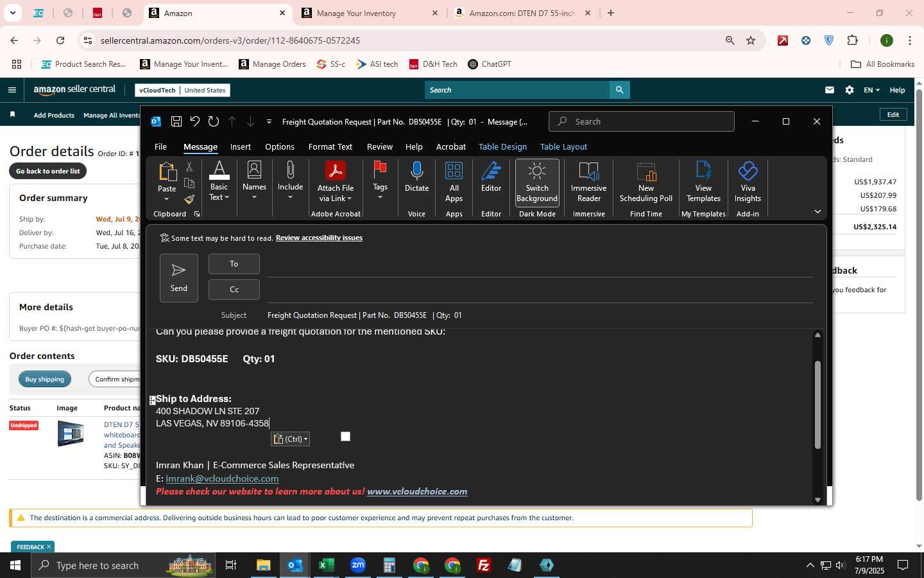Click the Cut scissors icon
The image size is (924, 578).
(x=189, y=167)
